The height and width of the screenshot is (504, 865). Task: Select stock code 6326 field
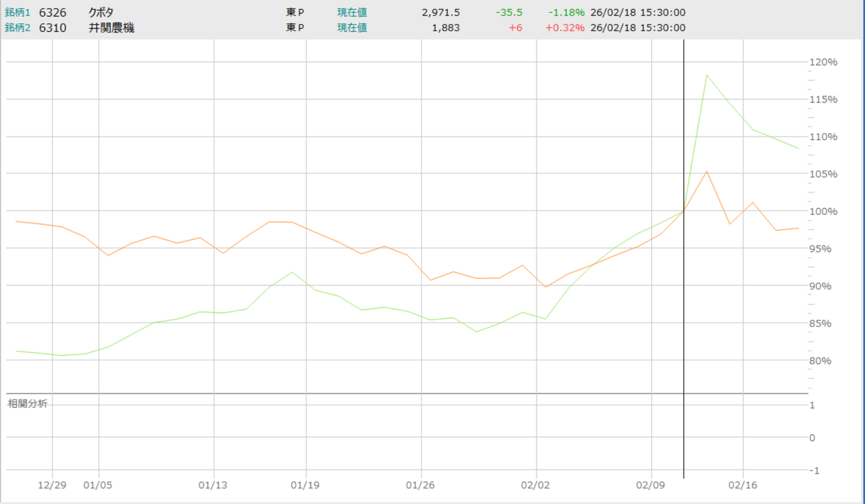53,12
